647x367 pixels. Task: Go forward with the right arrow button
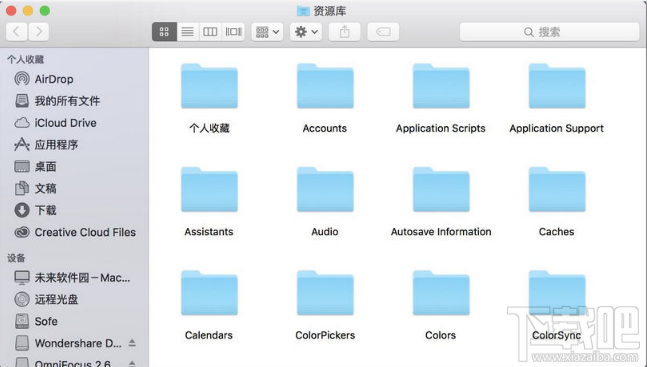[x=39, y=32]
